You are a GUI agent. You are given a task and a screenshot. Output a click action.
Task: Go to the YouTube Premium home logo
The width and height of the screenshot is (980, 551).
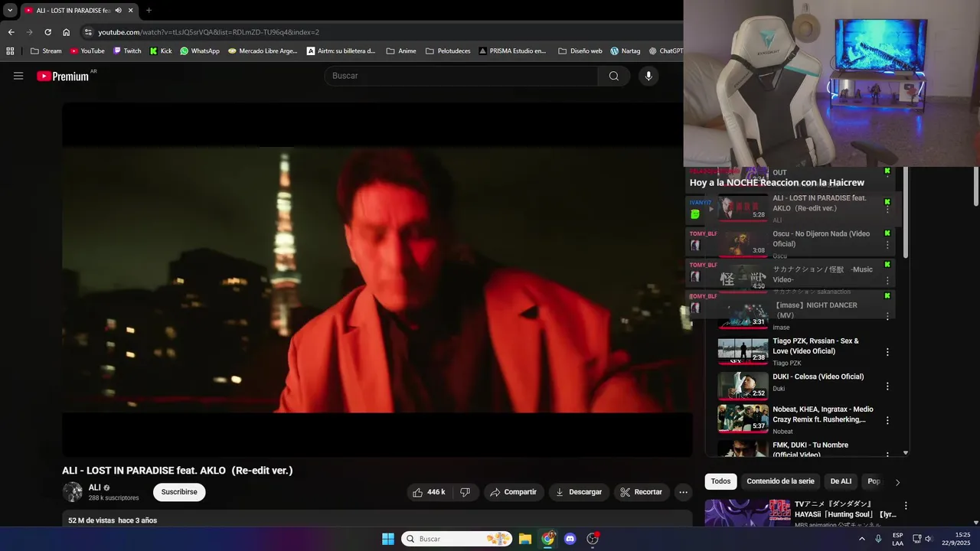coord(63,76)
